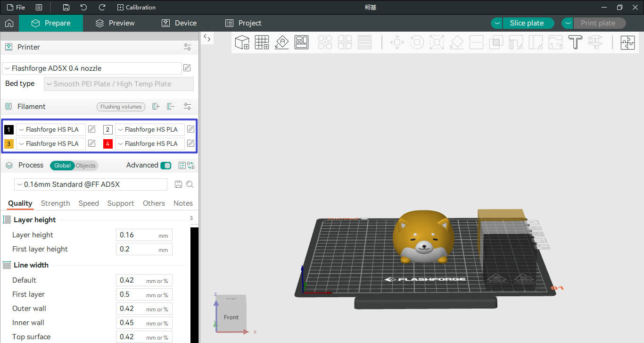Select the Text shape tool
This screenshot has height=343, width=644.
pyautogui.click(x=575, y=42)
